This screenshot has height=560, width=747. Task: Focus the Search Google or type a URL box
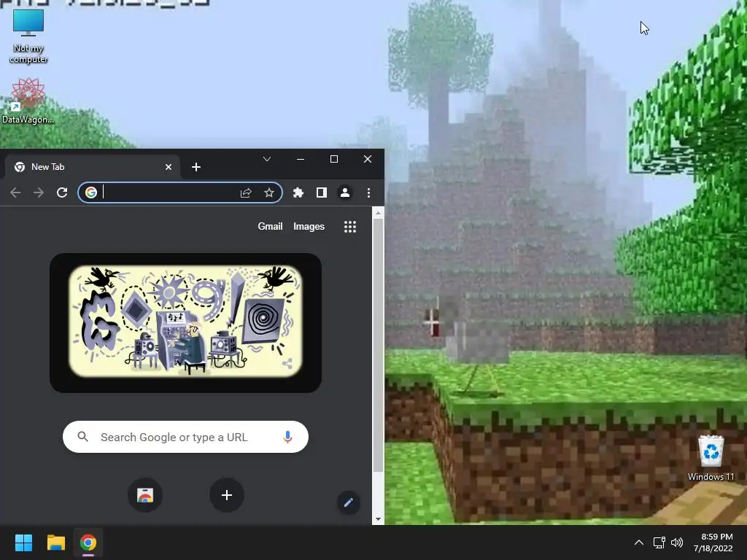point(185,437)
